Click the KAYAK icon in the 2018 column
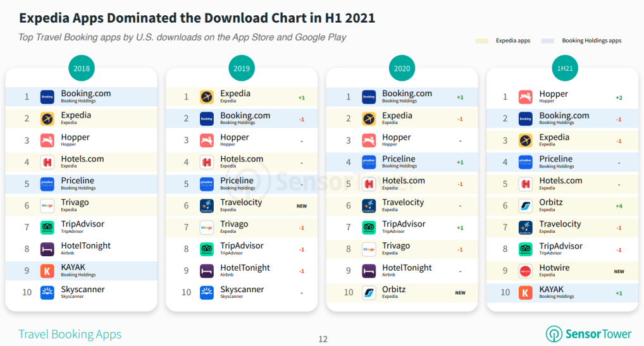 click(x=47, y=271)
